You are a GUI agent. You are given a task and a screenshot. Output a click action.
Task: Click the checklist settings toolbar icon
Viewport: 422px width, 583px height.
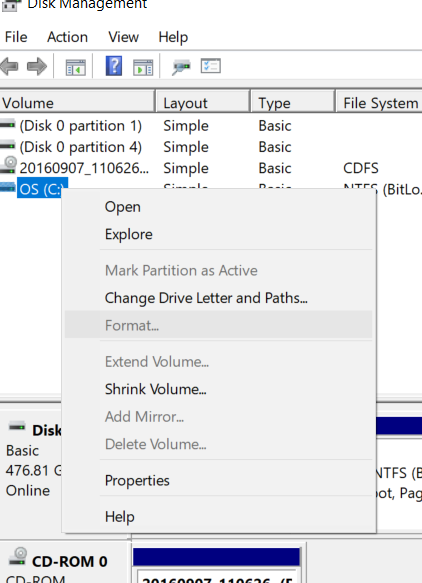point(211,66)
